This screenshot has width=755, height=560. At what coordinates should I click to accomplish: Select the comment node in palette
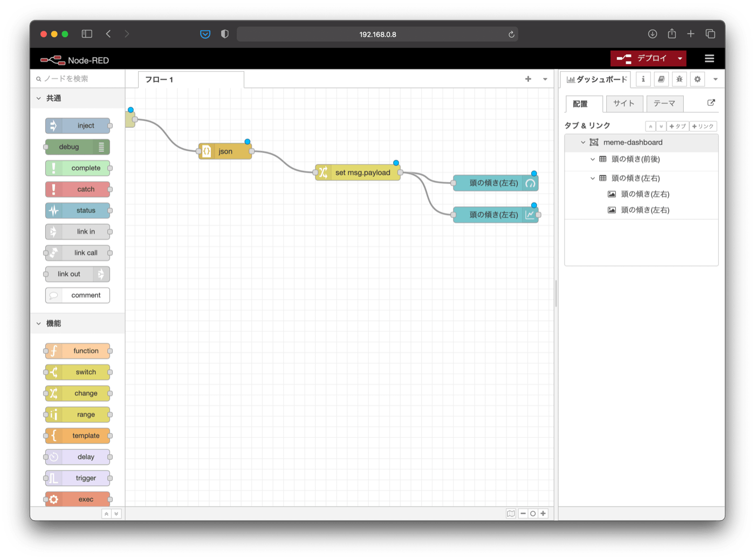tap(78, 295)
